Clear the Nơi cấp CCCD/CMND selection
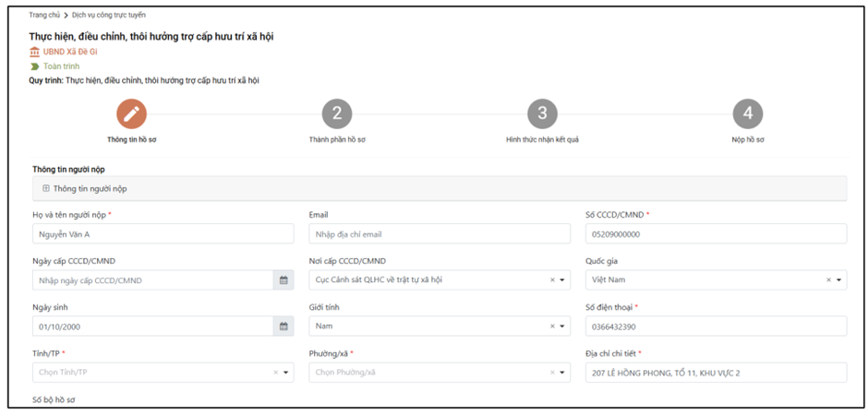This screenshot has height=416, width=868. 552,280
